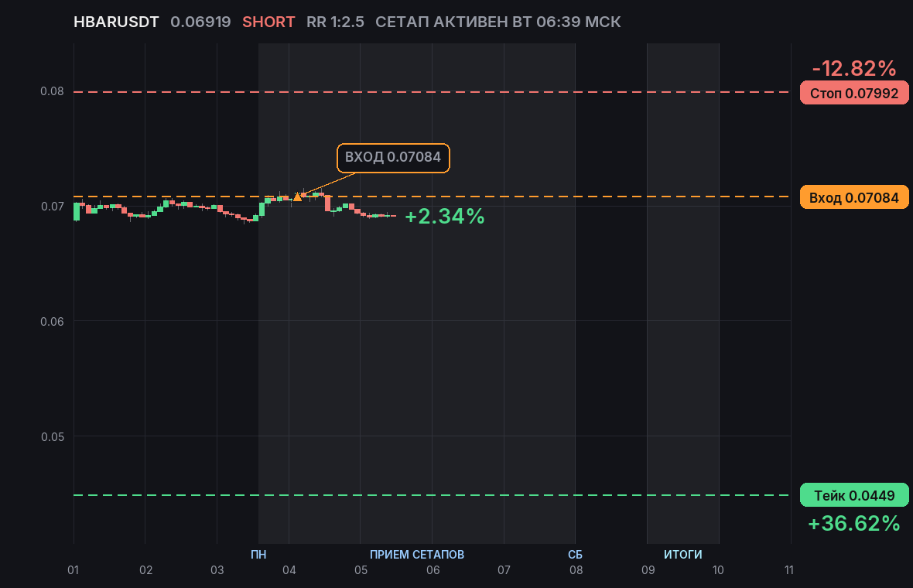Click the ПН day marker
The image size is (913, 588).
[258, 554]
